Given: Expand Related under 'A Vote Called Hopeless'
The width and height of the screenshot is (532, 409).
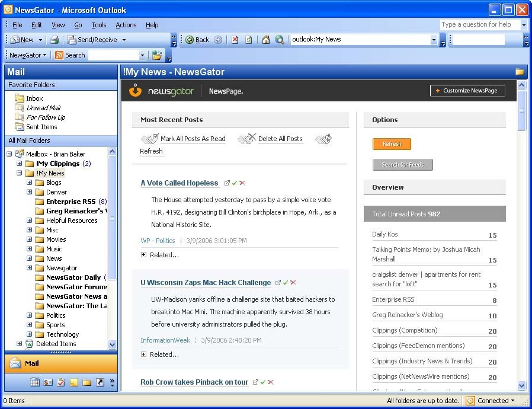Looking at the screenshot, I should tap(143, 254).
